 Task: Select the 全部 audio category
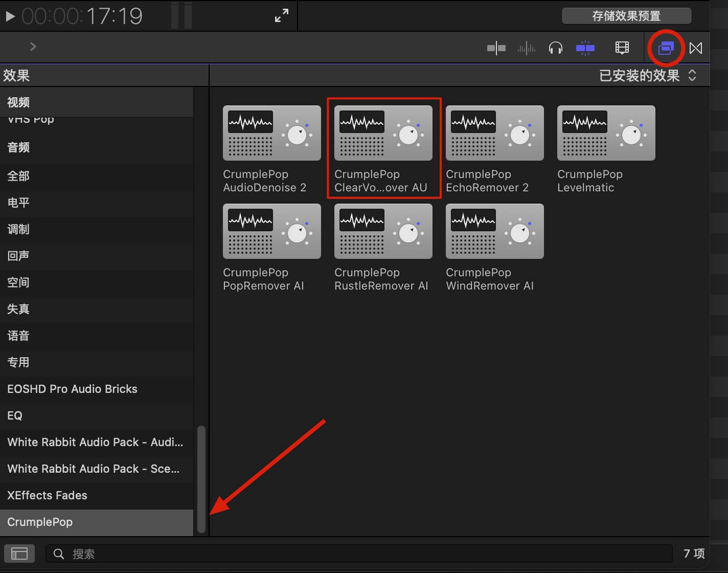pyautogui.click(x=97, y=176)
